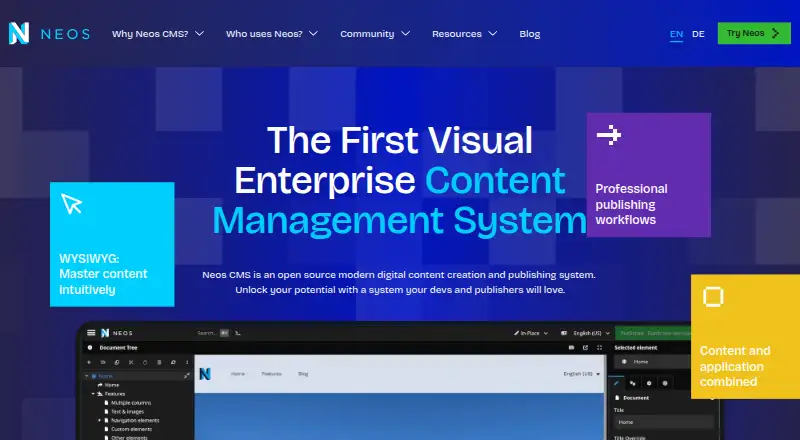Screen dimensions: 800x440
Task: Click the Neos logo in the backend preview bar
Action: click(x=117, y=333)
